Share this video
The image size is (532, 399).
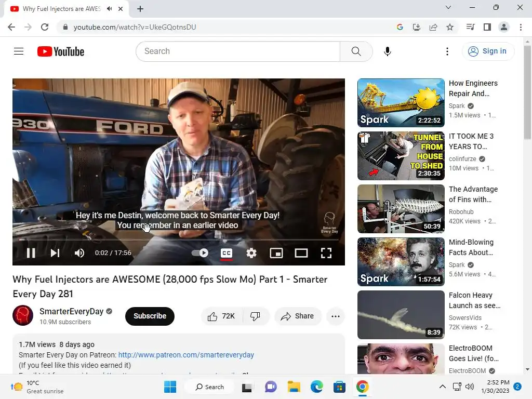pos(298,316)
